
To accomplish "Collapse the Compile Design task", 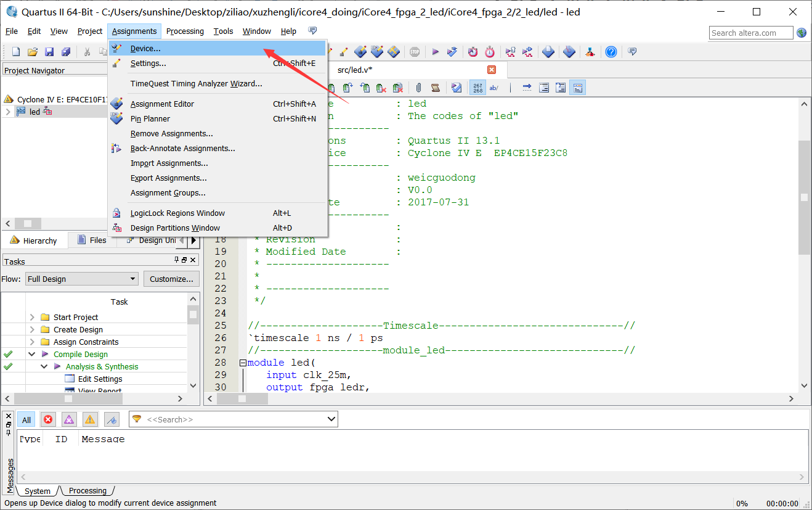I will [x=32, y=354].
